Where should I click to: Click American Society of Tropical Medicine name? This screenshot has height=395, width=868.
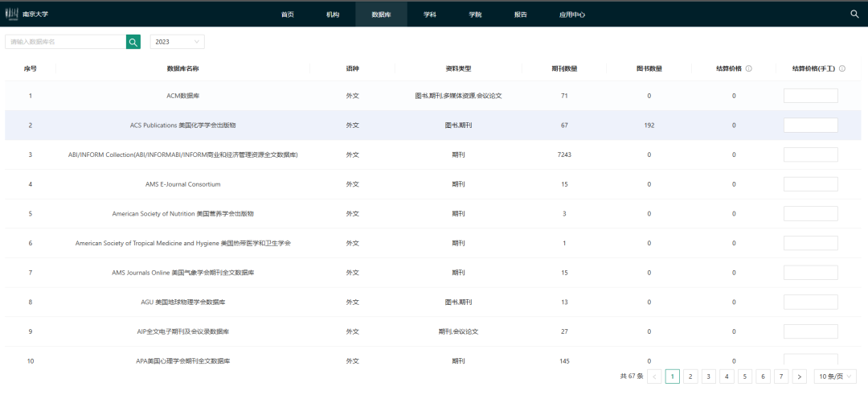[182, 243]
